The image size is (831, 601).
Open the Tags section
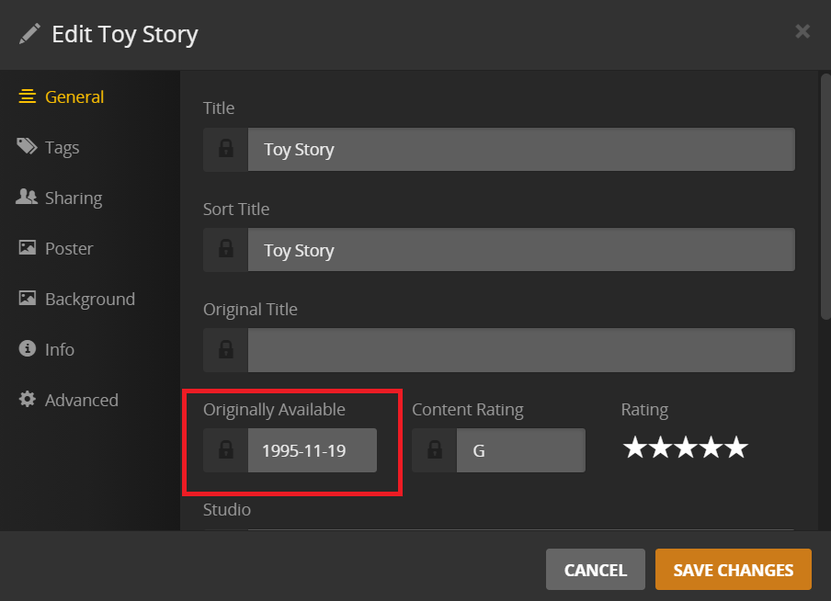pos(48,147)
